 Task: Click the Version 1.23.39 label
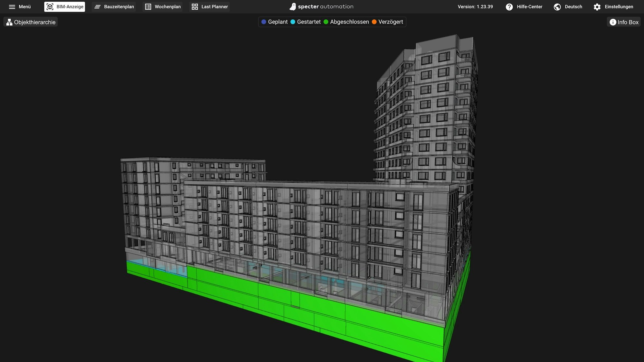(x=475, y=6)
